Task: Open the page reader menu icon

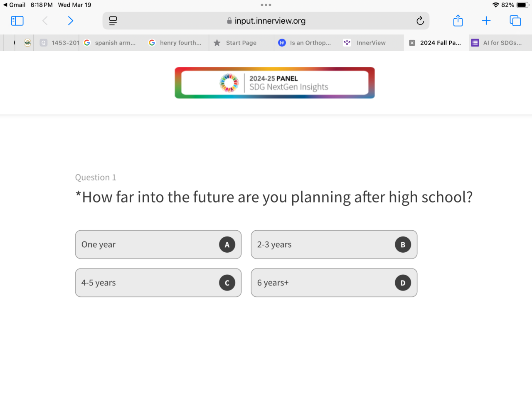Action: coord(113,21)
